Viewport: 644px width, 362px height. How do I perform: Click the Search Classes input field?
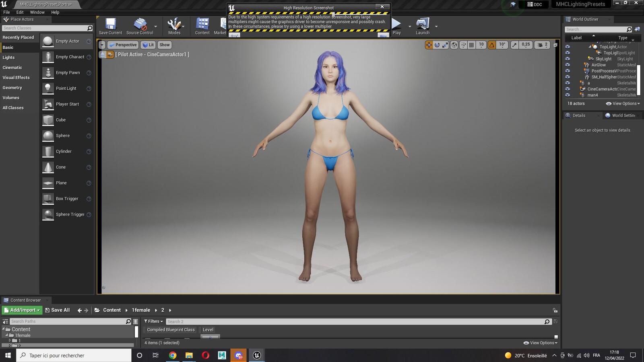point(47,28)
